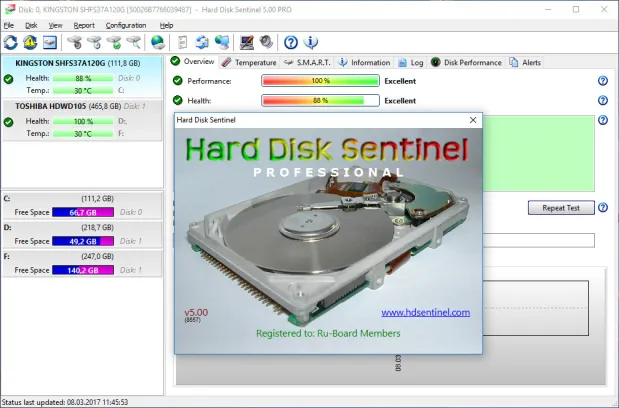This screenshot has height=408, width=619.
Task: Click the disk with stethoscope test icon
Action: pyautogui.click(x=75, y=42)
